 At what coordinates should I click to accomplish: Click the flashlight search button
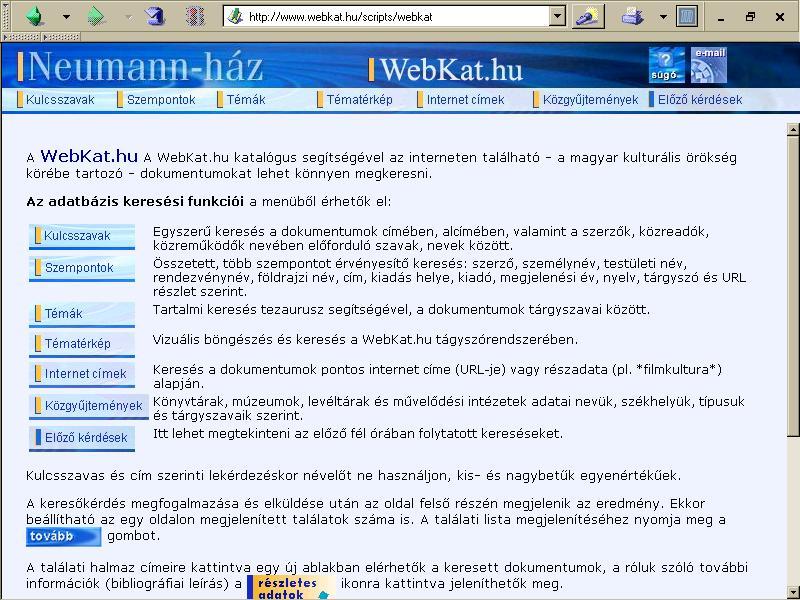point(588,17)
